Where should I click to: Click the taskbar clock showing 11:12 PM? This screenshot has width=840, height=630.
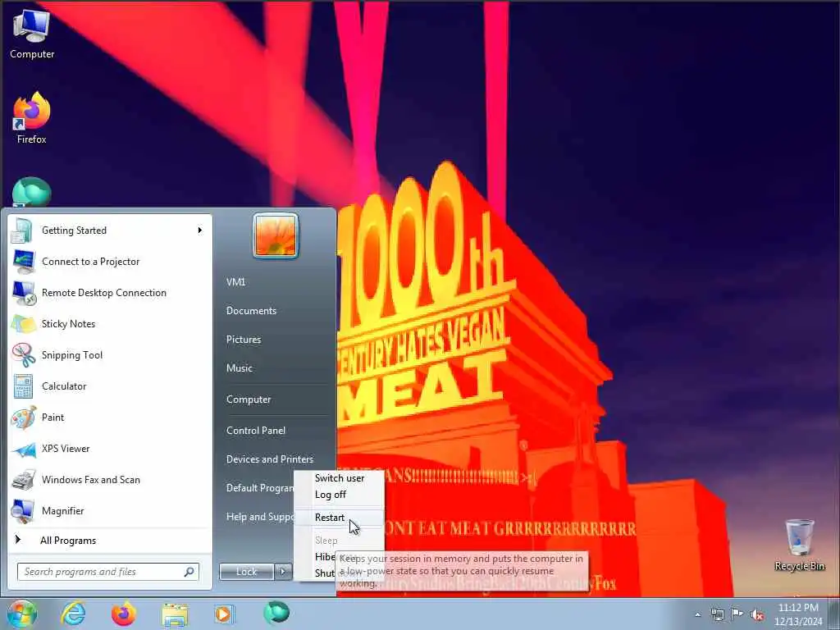798,614
